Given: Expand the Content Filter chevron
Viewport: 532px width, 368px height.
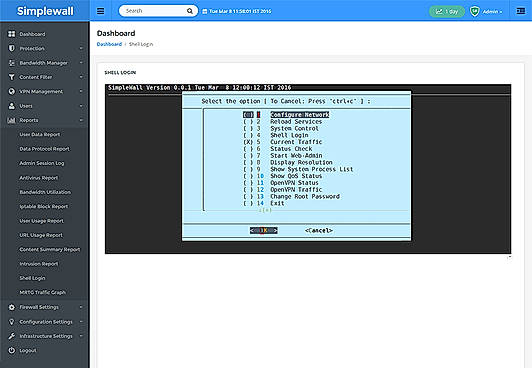Looking at the screenshot, I should pos(81,77).
